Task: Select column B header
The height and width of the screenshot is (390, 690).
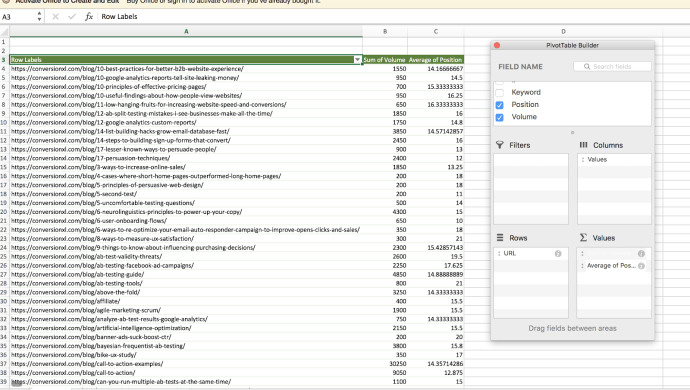Action: click(x=385, y=32)
